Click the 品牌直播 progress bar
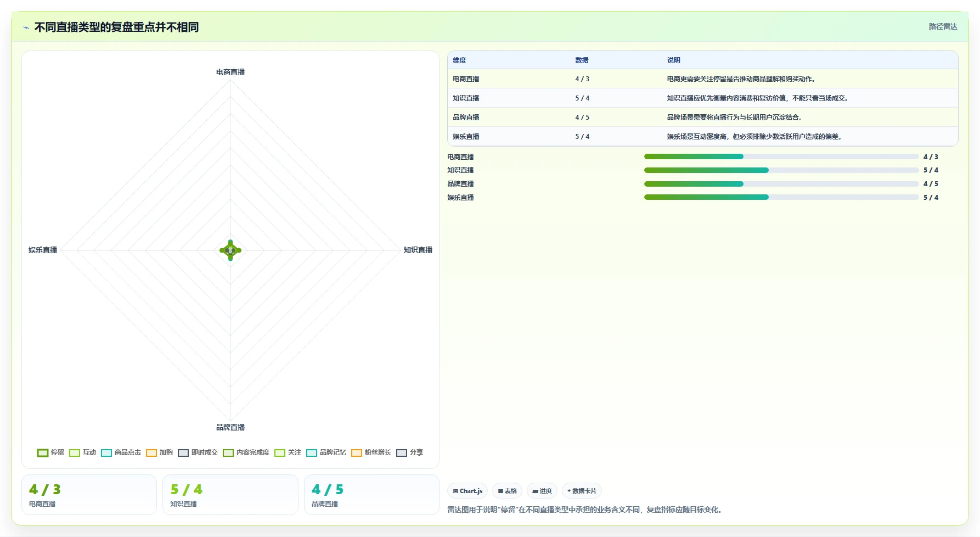 point(781,184)
